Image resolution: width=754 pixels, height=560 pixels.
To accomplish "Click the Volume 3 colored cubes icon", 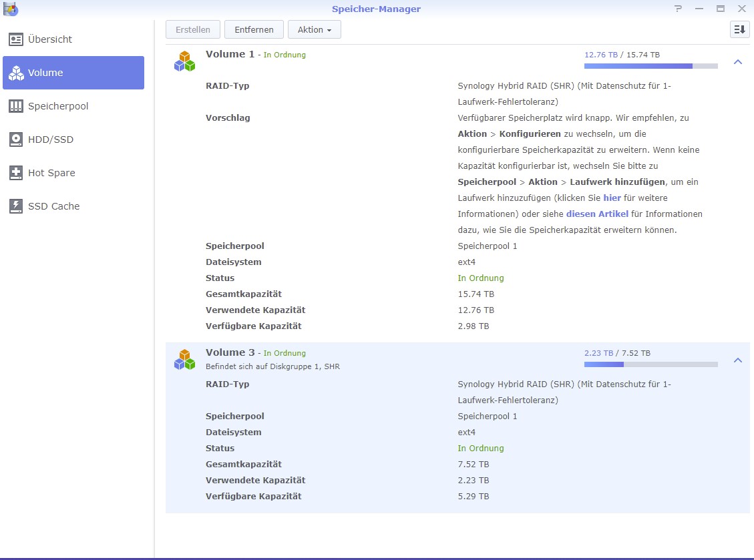I will tap(184, 359).
